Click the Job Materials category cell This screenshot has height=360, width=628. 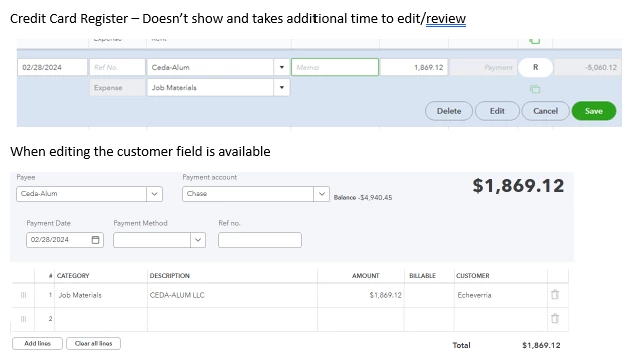click(101, 295)
